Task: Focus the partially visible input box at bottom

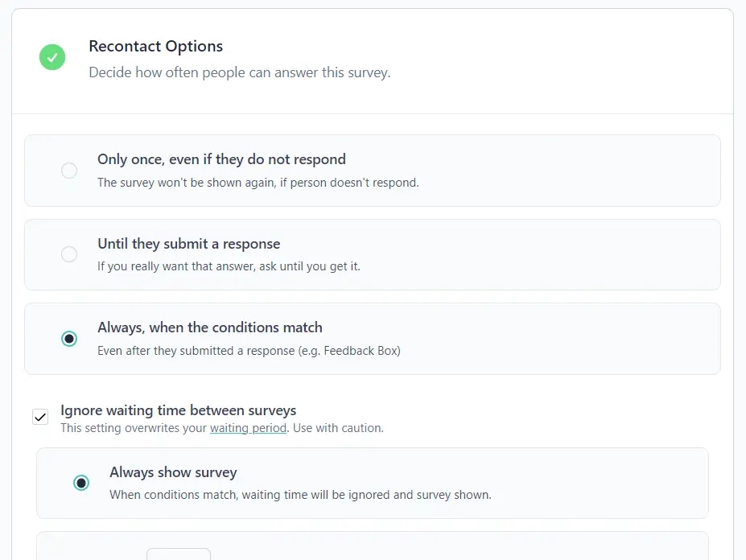Action: pos(179,554)
